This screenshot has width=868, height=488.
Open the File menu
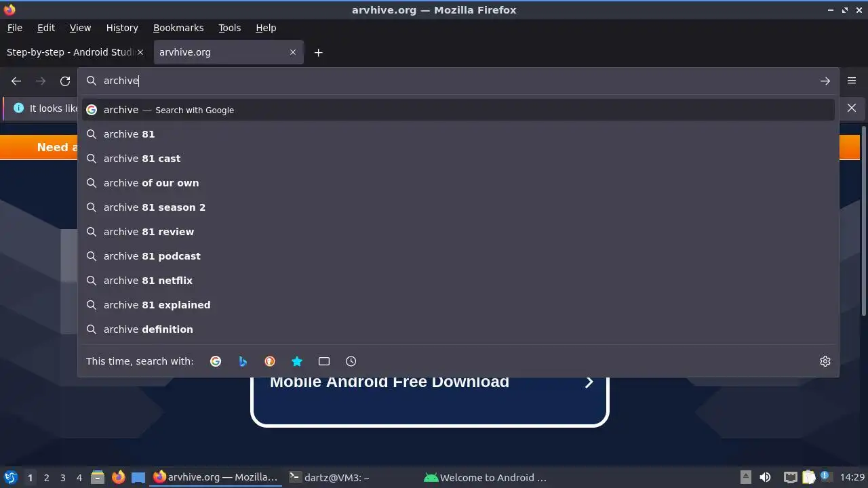coord(14,28)
